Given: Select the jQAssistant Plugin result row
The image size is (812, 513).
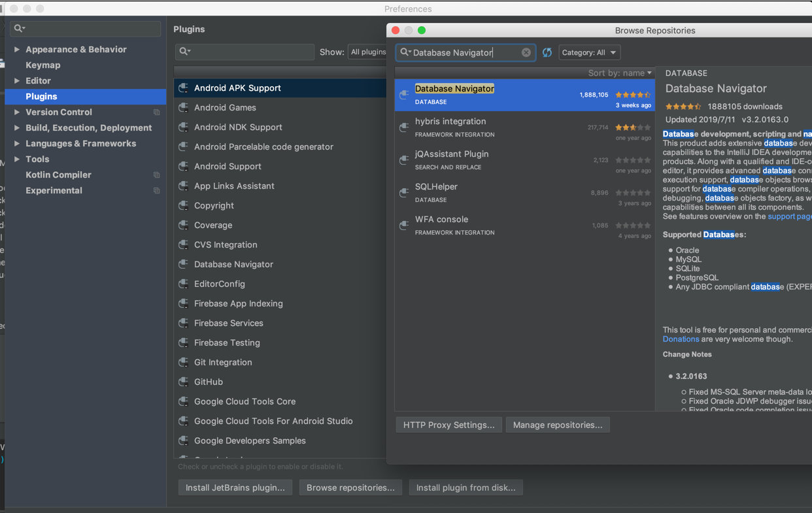Looking at the screenshot, I should tap(525, 161).
